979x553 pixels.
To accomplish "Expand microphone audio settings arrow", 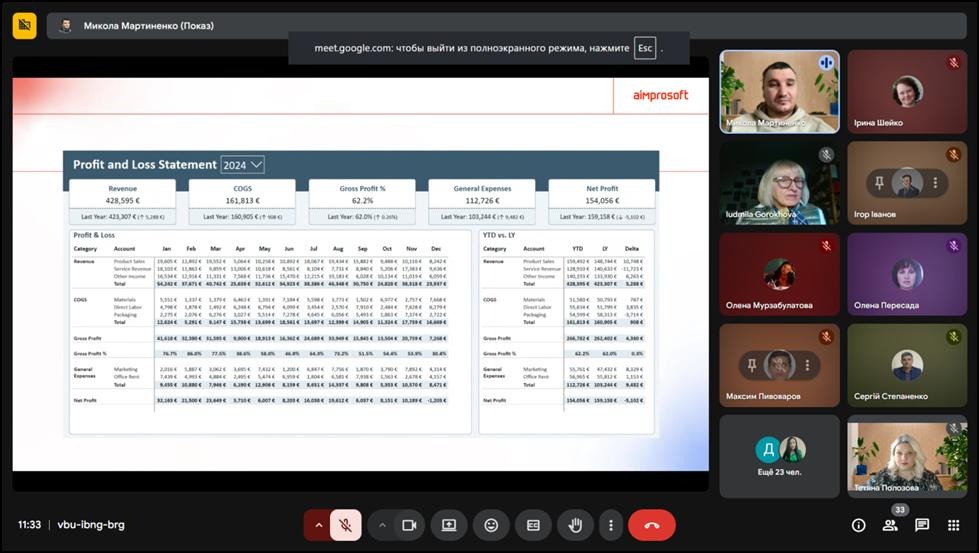I will pos(319,525).
